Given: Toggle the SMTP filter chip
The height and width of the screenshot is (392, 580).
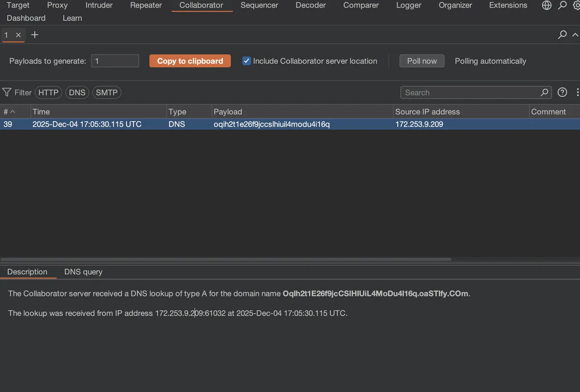Looking at the screenshot, I should pyautogui.click(x=106, y=92).
